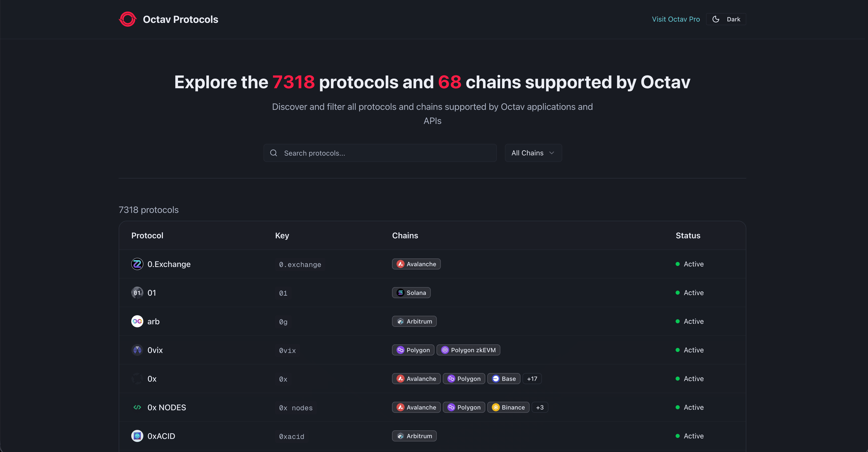
Task: Click the arb protocol logo
Action: (137, 321)
